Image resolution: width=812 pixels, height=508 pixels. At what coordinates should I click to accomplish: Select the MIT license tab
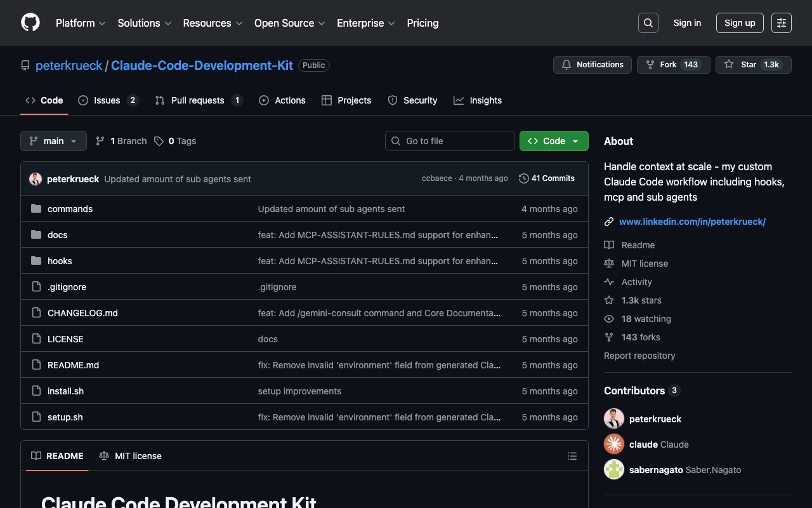(131, 456)
